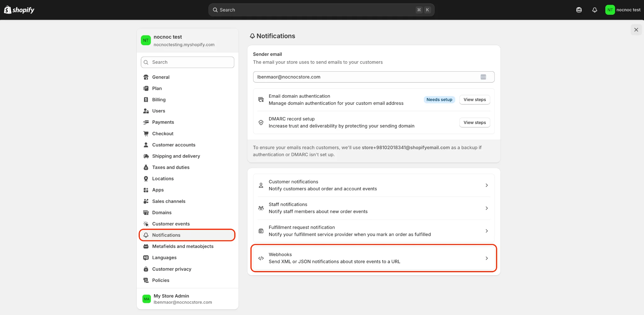This screenshot has width=644, height=315.
Task: Close the settings panel with X
Action: click(x=636, y=30)
